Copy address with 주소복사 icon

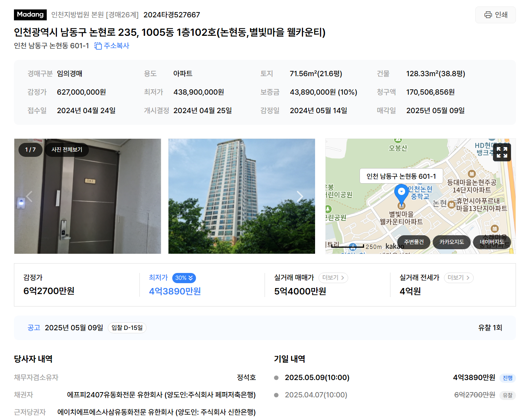112,46
